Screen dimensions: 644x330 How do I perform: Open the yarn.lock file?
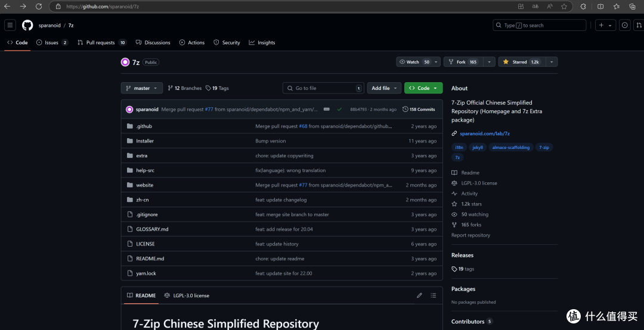click(x=146, y=273)
